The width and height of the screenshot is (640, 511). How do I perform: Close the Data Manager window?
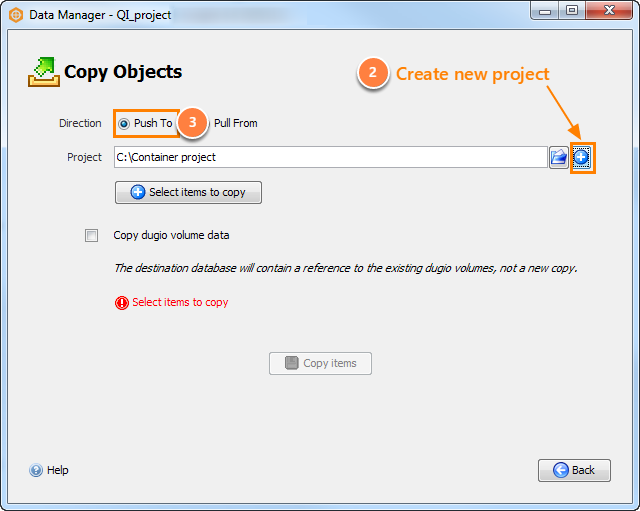[x=609, y=11]
